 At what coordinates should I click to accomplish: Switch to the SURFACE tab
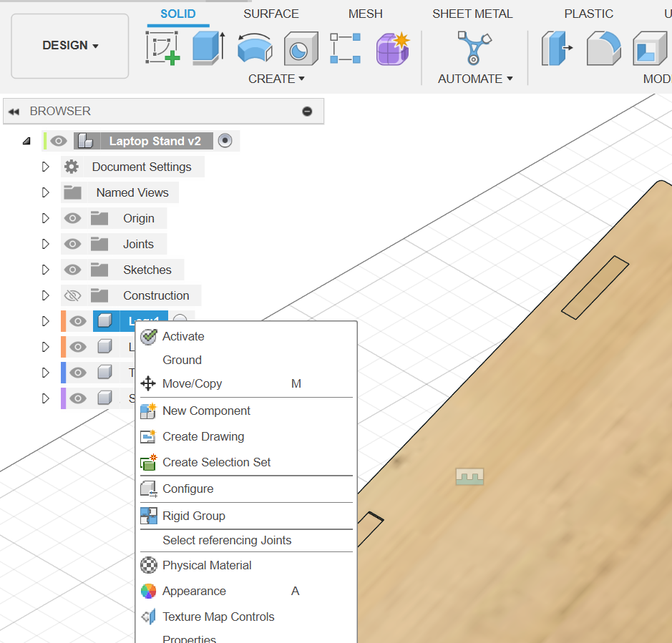point(271,14)
